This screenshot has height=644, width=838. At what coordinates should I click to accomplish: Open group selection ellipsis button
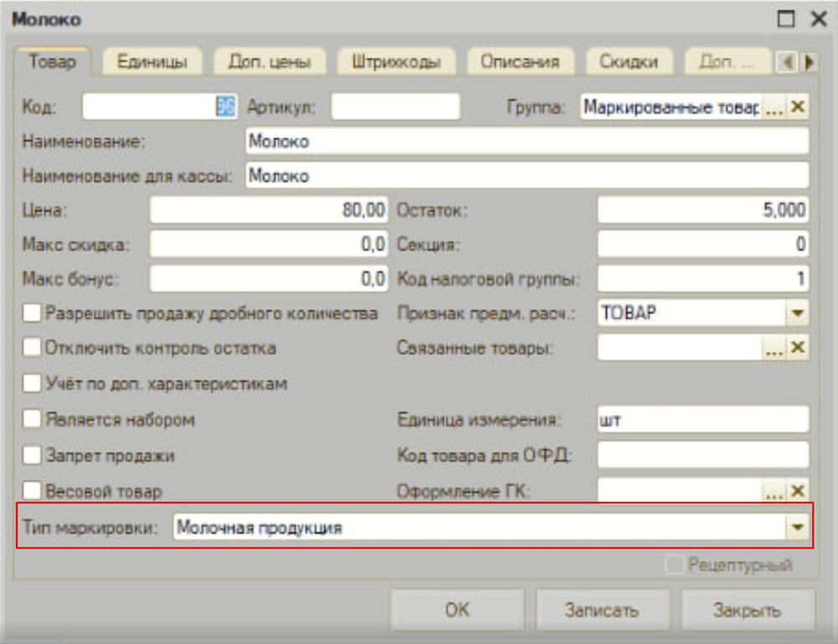tap(773, 107)
